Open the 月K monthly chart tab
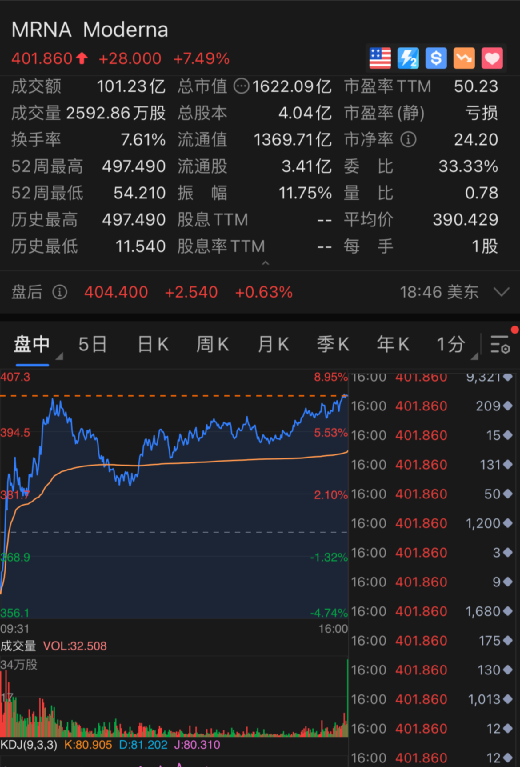The image size is (520, 767). [x=272, y=345]
